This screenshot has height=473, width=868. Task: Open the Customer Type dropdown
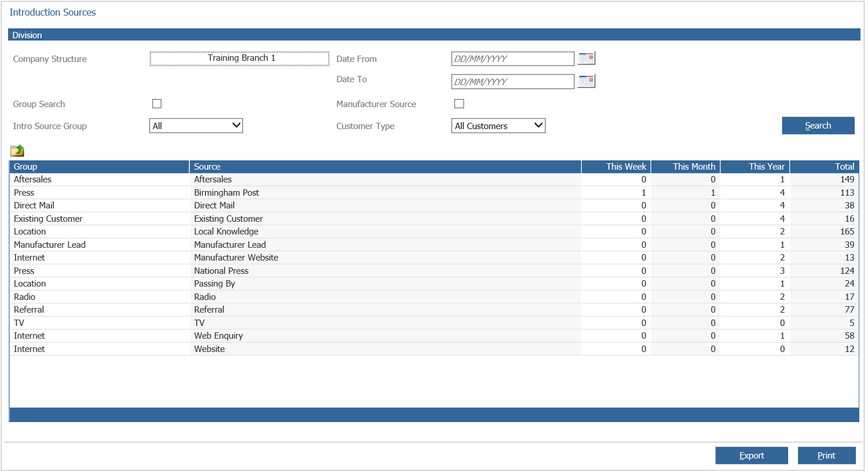[498, 125]
